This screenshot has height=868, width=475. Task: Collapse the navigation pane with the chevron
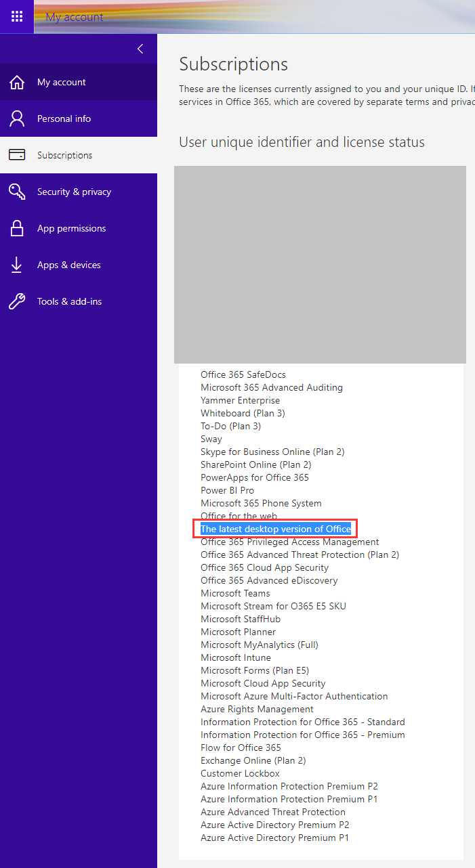[140, 49]
